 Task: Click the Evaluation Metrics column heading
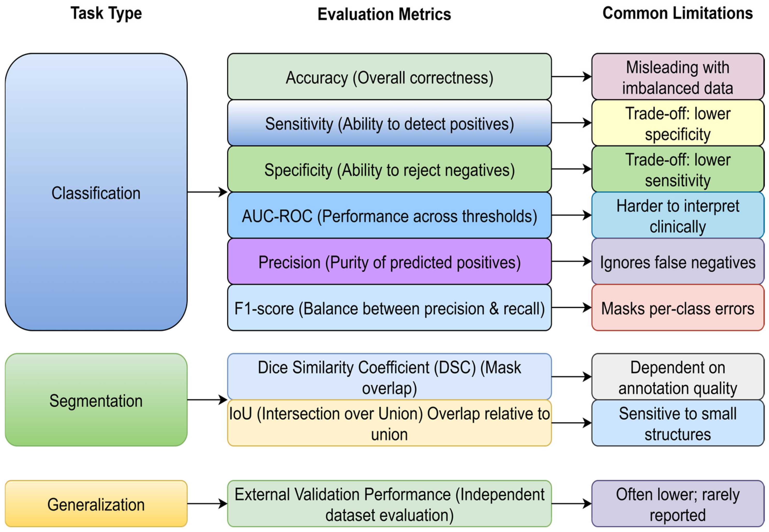pyautogui.click(x=384, y=14)
